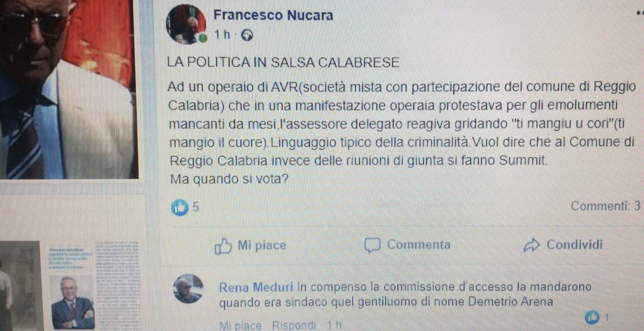644x331 pixels.
Task: Click the Francesco Nucara name link
Action: (x=273, y=15)
